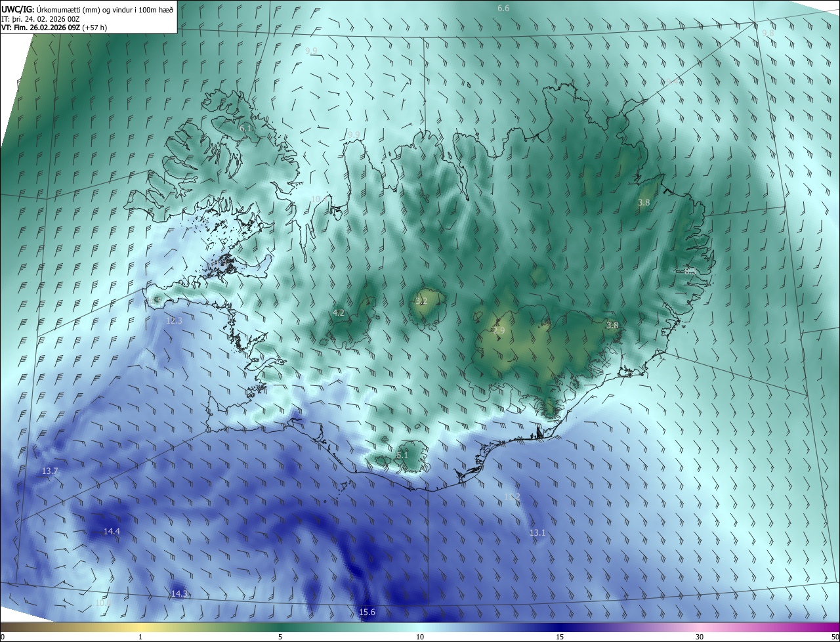Click the 14.4 value on the map
Screen dimensions: 840x642
pos(112,531)
